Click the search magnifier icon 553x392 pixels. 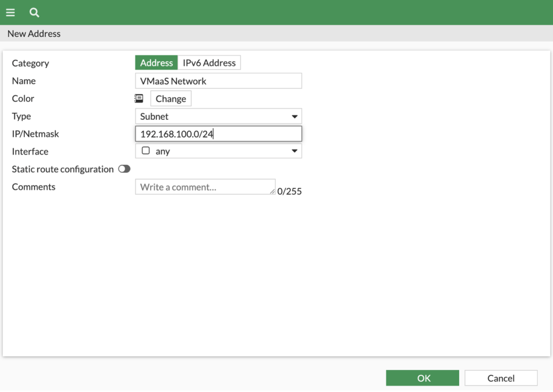[34, 12]
